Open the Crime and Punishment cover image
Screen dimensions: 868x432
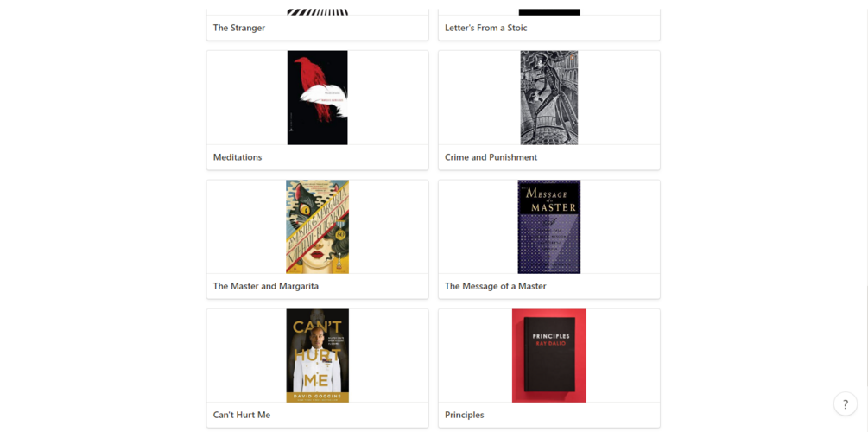[549, 98]
